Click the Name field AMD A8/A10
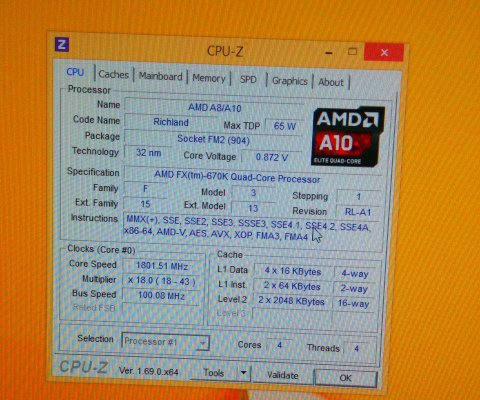 [x=214, y=108]
